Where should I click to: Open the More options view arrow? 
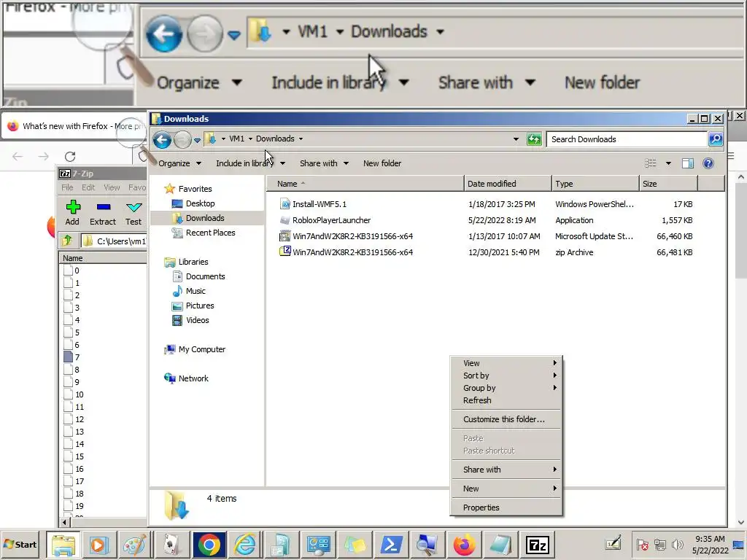click(x=668, y=163)
